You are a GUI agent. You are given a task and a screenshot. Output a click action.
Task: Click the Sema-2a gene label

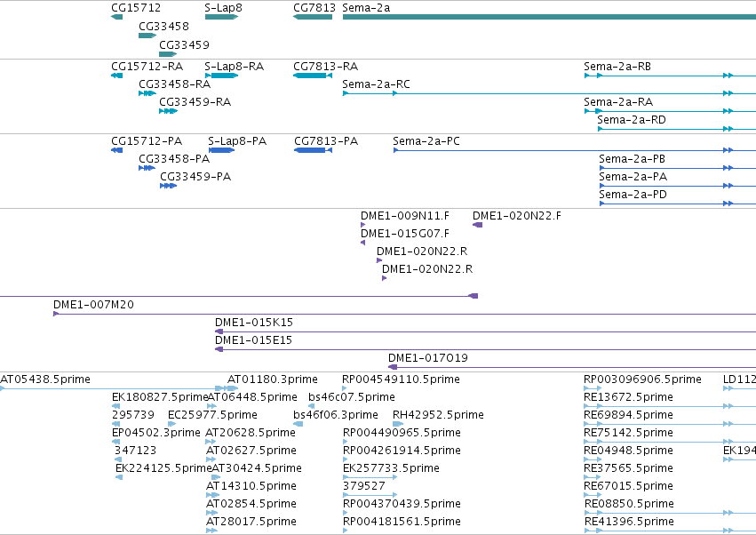[x=366, y=8]
